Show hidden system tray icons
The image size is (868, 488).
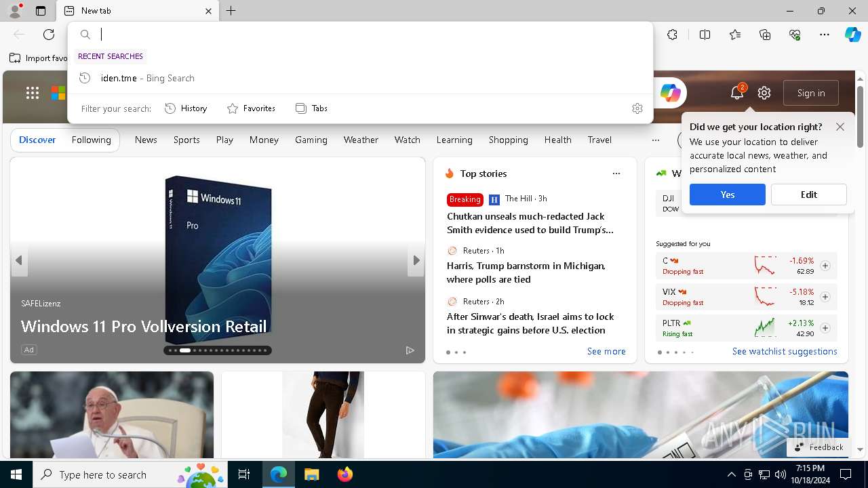coord(731,474)
